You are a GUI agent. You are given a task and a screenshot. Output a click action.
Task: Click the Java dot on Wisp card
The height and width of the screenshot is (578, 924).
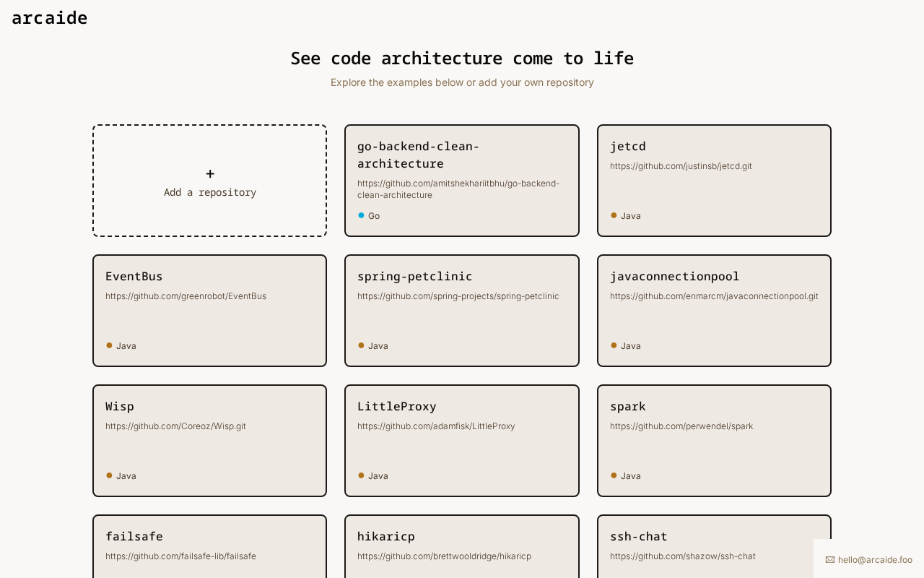[109, 475]
